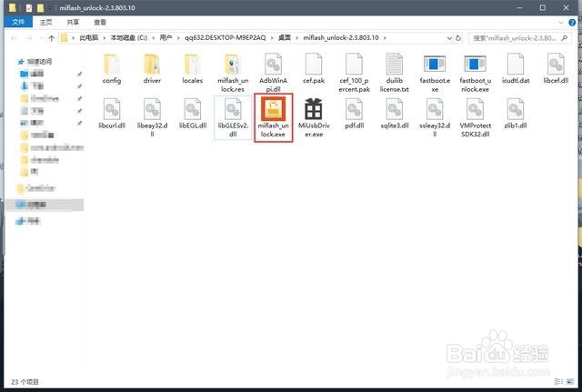Refresh the current folder view

(458, 38)
